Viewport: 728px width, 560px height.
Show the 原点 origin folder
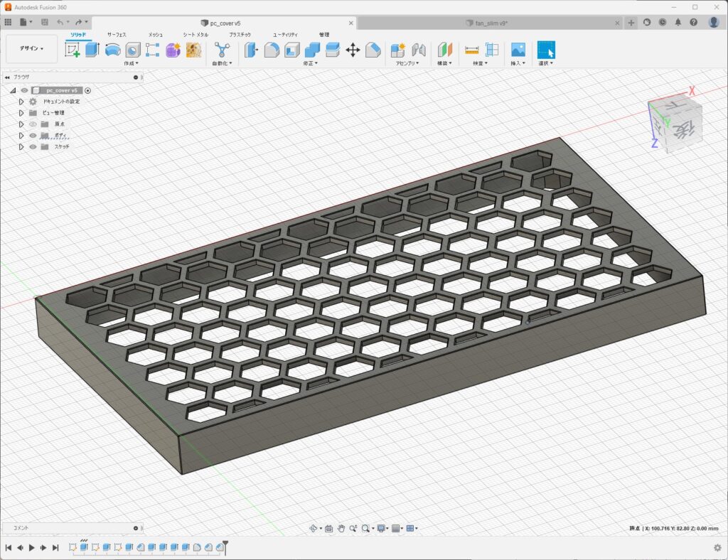point(33,124)
